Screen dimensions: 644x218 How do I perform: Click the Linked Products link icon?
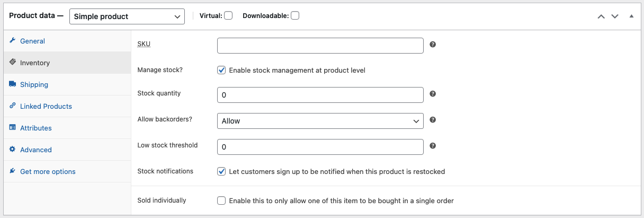click(x=12, y=106)
